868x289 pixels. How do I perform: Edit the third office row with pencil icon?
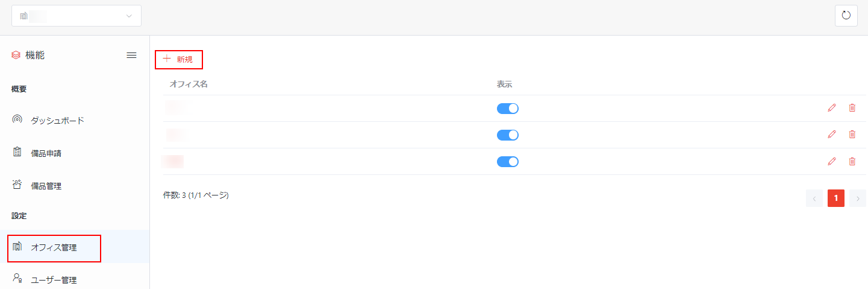pos(832,161)
